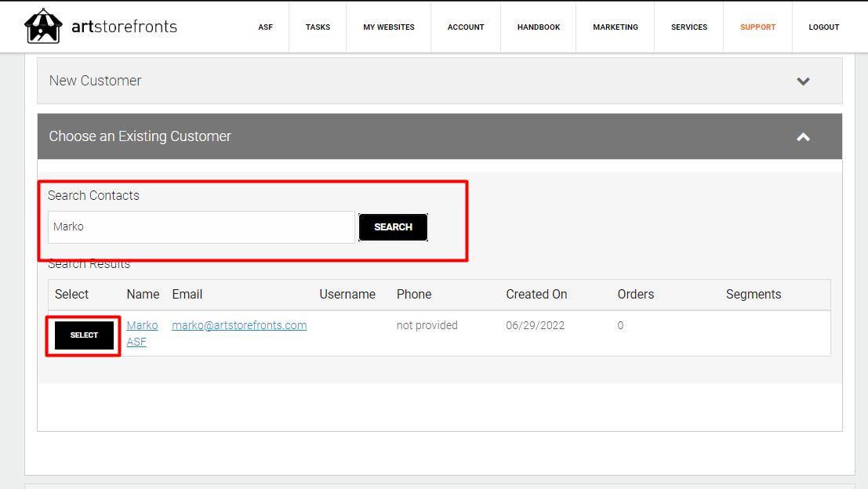Screen dimensions: 868x489
Task: Click the Search Contacts label
Action: pos(93,195)
